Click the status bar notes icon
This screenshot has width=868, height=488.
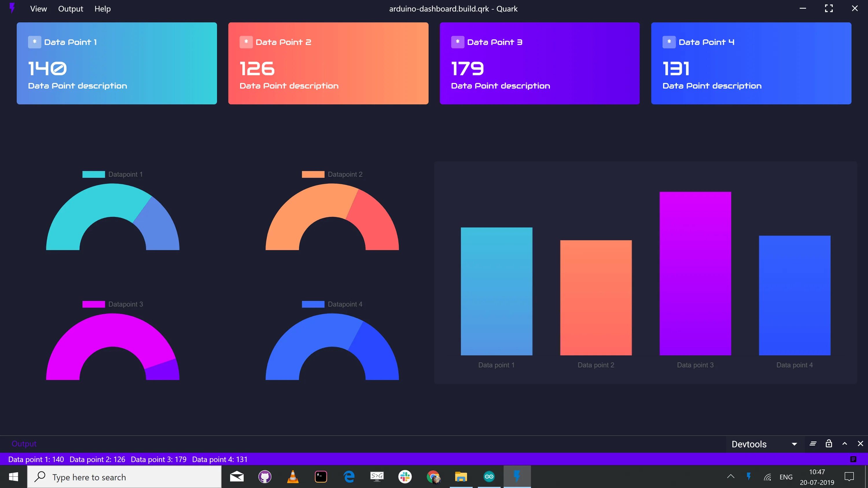pyautogui.click(x=853, y=459)
